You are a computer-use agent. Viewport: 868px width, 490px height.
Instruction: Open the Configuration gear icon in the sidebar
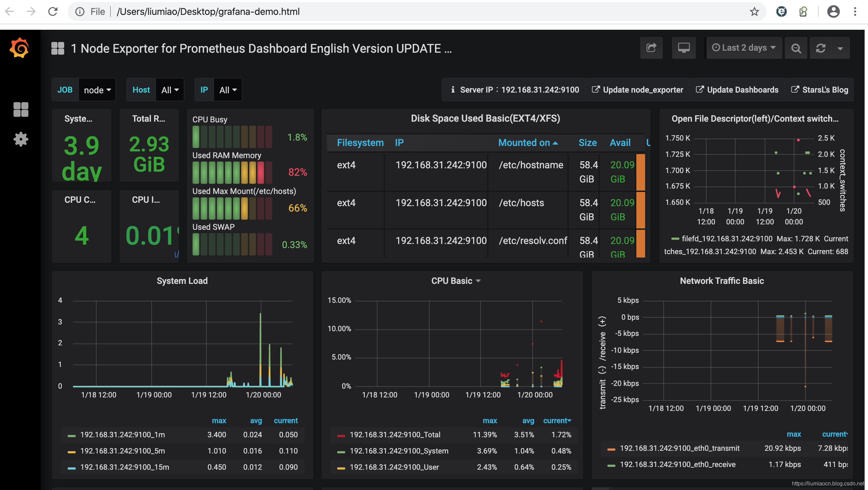tap(21, 139)
